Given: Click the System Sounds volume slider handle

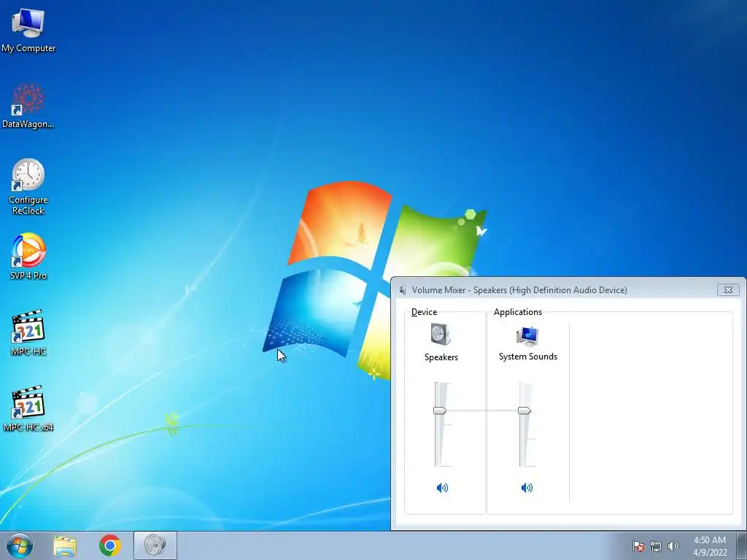Looking at the screenshot, I should 524,411.
